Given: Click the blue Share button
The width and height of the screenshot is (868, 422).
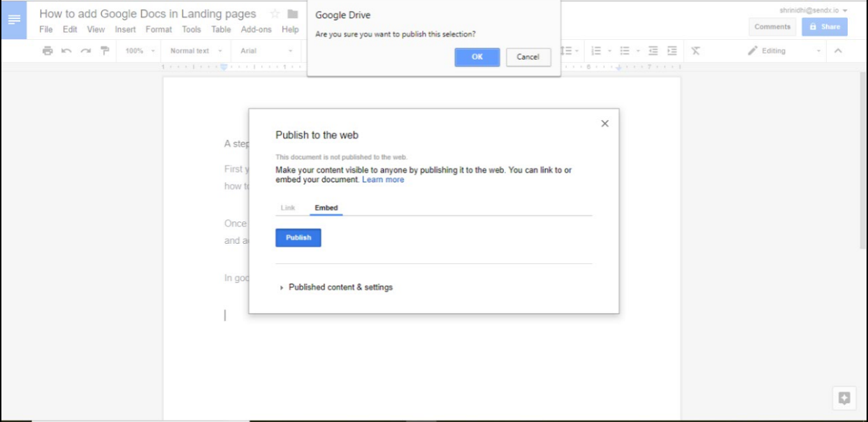Looking at the screenshot, I should click(825, 27).
